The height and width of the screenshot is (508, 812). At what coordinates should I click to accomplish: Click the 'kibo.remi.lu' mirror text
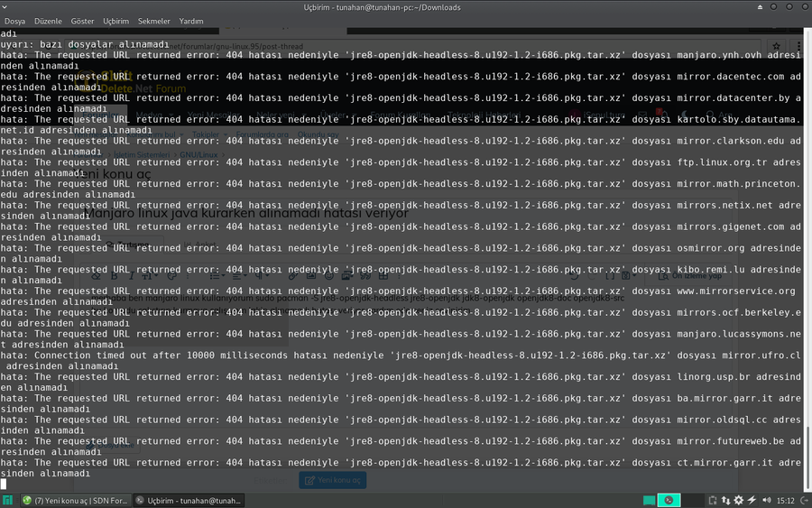coord(711,270)
